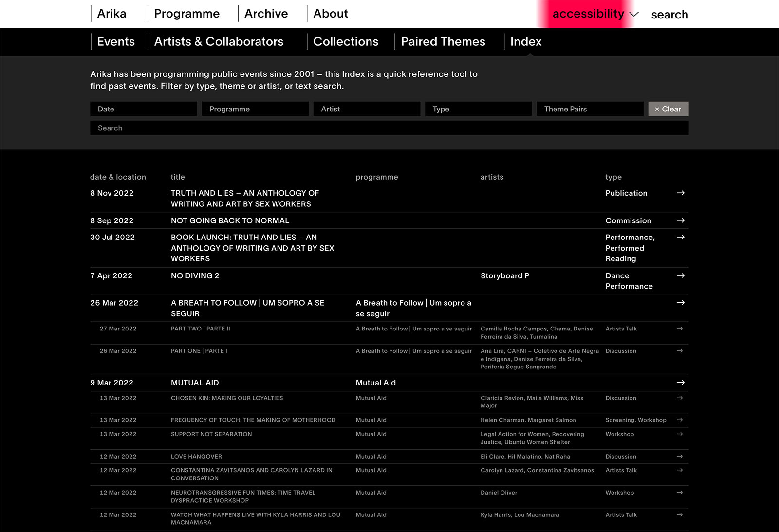Viewport: 779px width, 532px height.
Task: Go to Arika home in top nav
Action: pyautogui.click(x=111, y=14)
